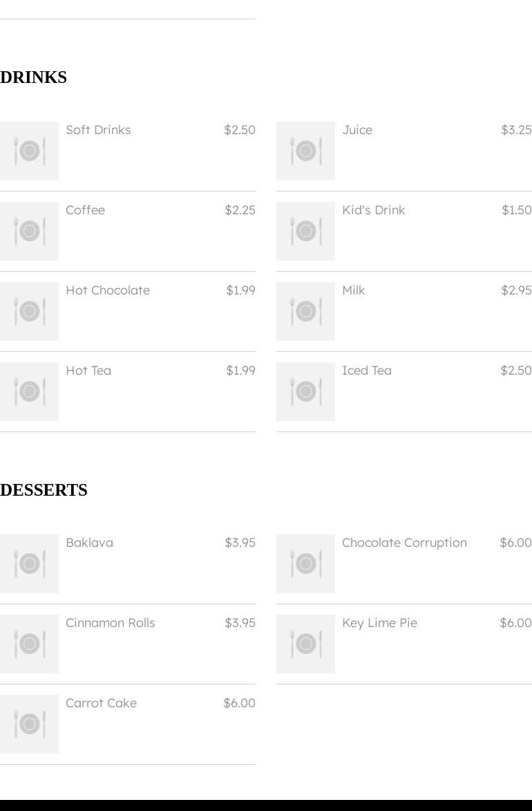The height and width of the screenshot is (811, 532).
Task: Click the Carrot Cake thumbnail image
Action: tap(29, 724)
